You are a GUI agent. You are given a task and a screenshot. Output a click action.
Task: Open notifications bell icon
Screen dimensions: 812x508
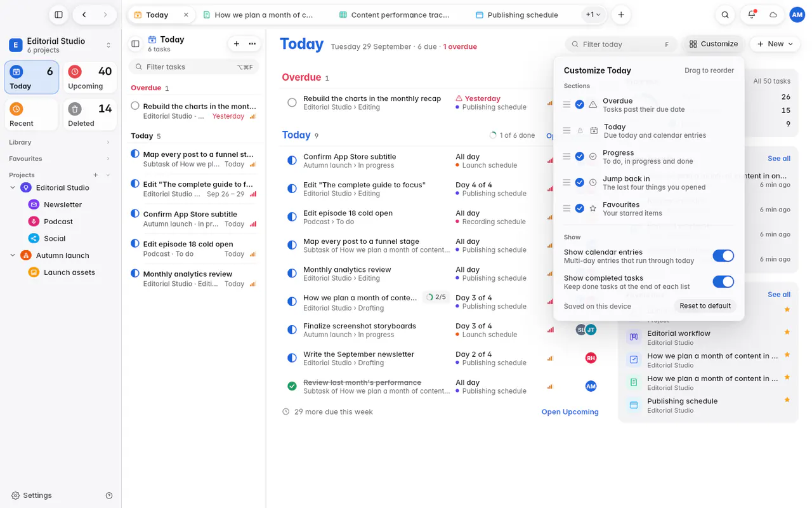point(752,15)
